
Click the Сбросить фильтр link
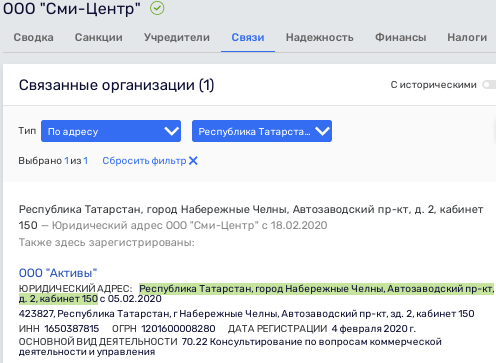click(144, 161)
